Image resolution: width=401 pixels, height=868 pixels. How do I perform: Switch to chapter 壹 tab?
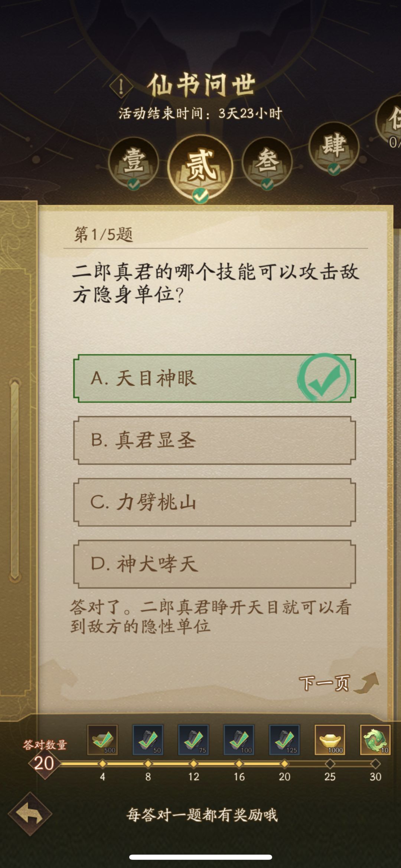(133, 162)
